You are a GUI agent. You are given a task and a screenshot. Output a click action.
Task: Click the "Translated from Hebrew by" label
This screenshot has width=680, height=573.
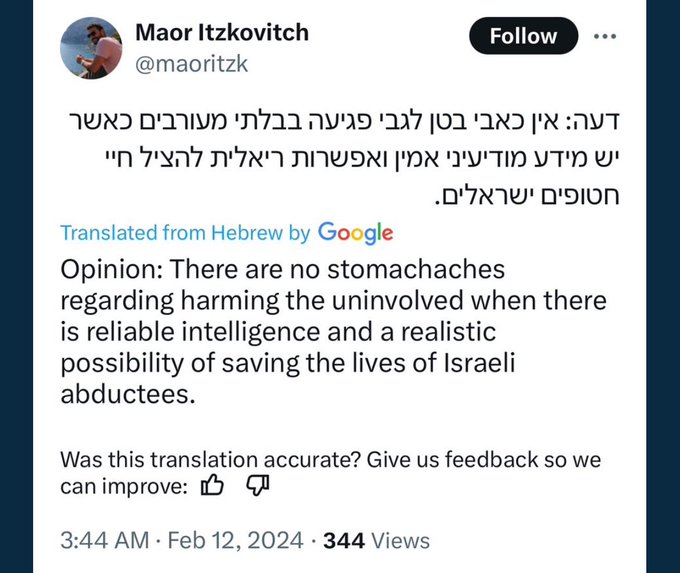point(185,233)
